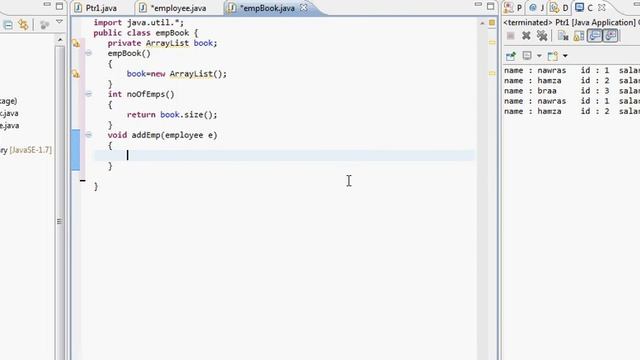Click terminated Ptr1 Java Application label
This screenshot has height=360, width=640.
[x=570, y=23]
